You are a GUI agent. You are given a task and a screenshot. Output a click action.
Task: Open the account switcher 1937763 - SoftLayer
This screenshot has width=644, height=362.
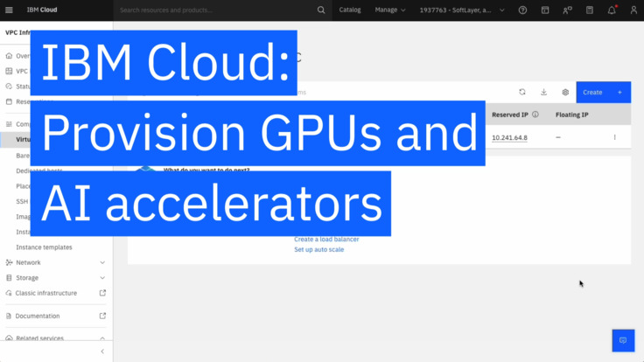(x=462, y=10)
